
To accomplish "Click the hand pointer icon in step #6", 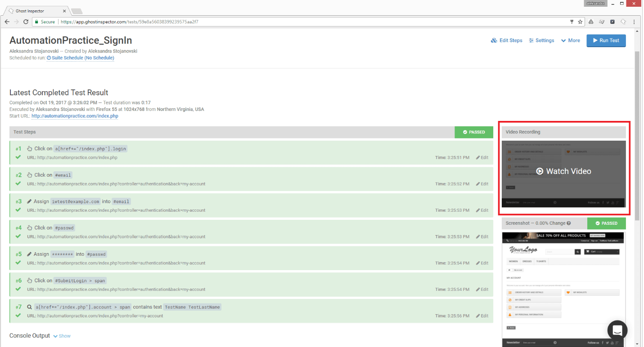I will coord(30,280).
